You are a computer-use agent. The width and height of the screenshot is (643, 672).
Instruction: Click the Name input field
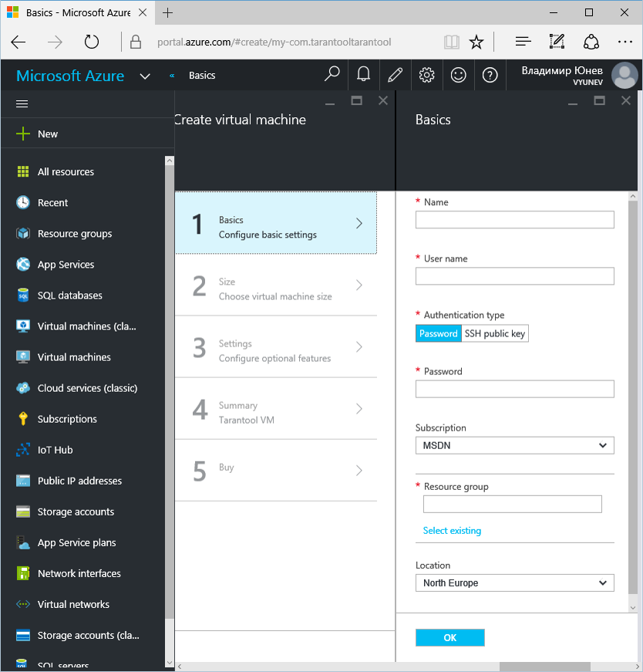pyautogui.click(x=514, y=219)
